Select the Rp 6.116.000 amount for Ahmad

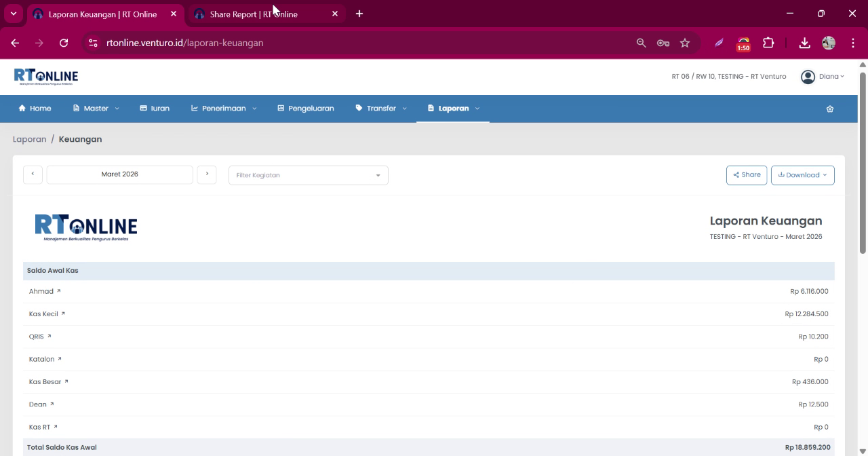pyautogui.click(x=809, y=291)
